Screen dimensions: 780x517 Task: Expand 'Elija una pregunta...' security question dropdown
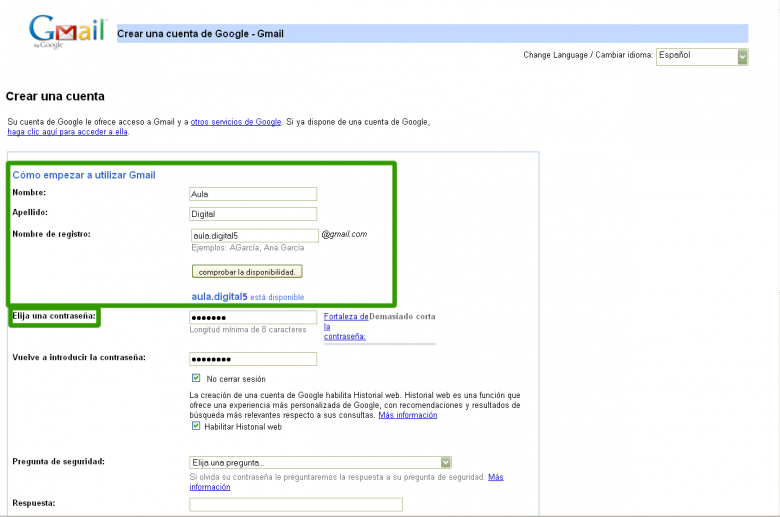tap(320, 462)
